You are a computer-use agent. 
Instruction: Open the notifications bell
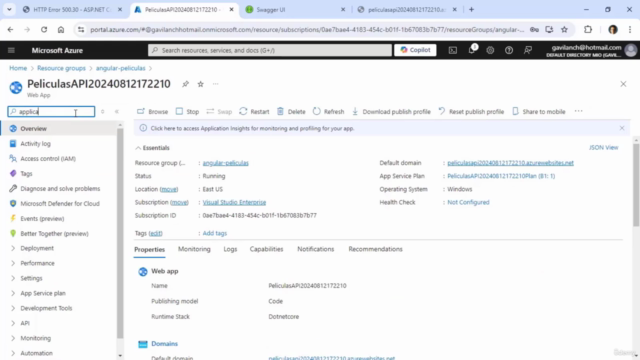471,50
